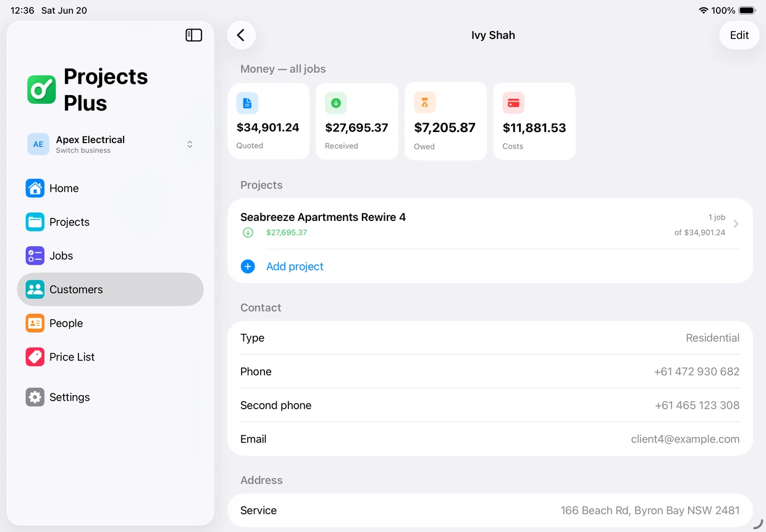Click the Contact section heading

click(x=261, y=307)
